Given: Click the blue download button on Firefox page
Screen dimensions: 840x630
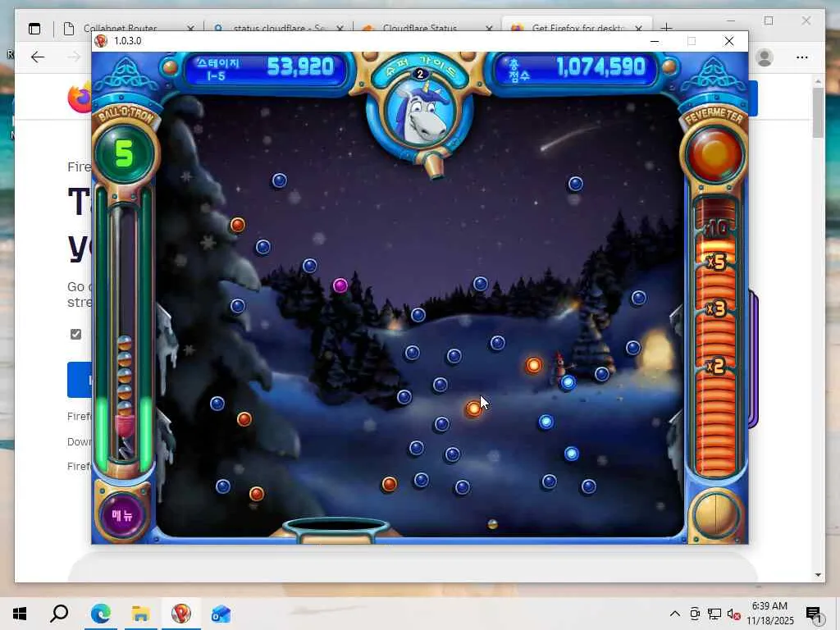Looking at the screenshot, I should [x=80, y=380].
